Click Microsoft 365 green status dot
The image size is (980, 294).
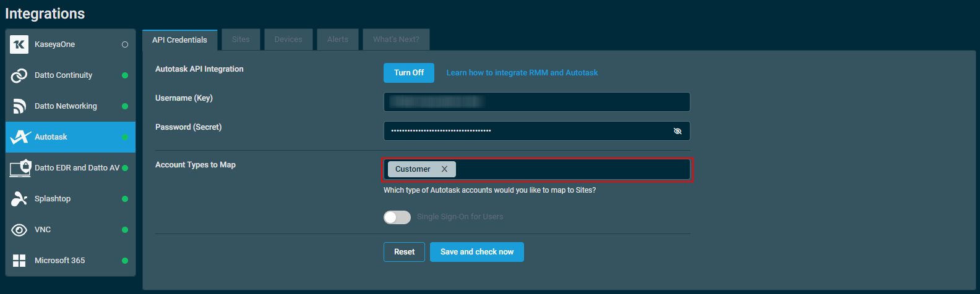coord(125,261)
